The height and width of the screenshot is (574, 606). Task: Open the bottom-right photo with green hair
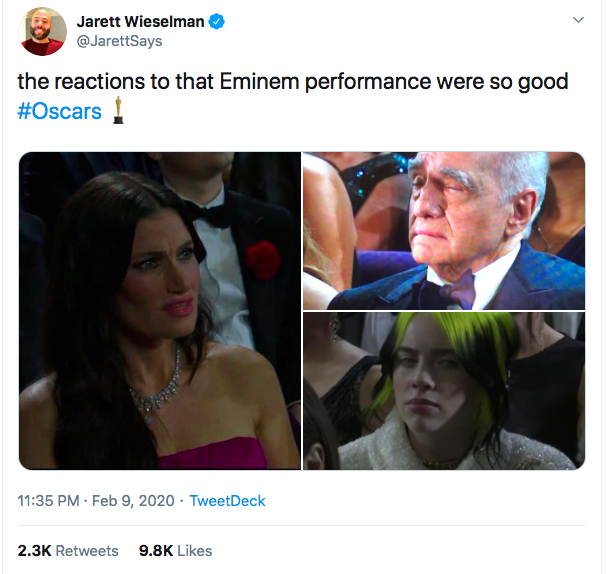pyautogui.click(x=444, y=391)
